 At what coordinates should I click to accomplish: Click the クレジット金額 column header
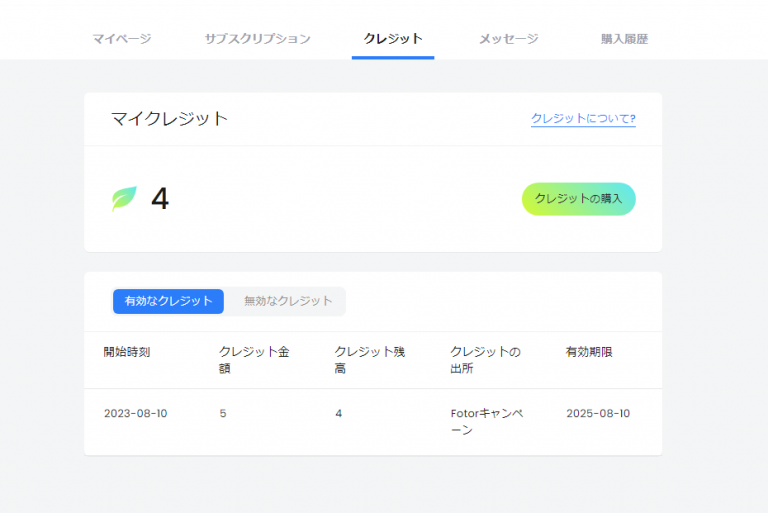(254, 359)
